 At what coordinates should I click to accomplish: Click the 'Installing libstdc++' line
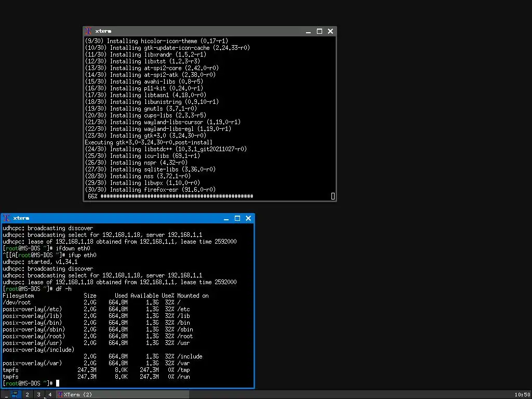point(166,149)
